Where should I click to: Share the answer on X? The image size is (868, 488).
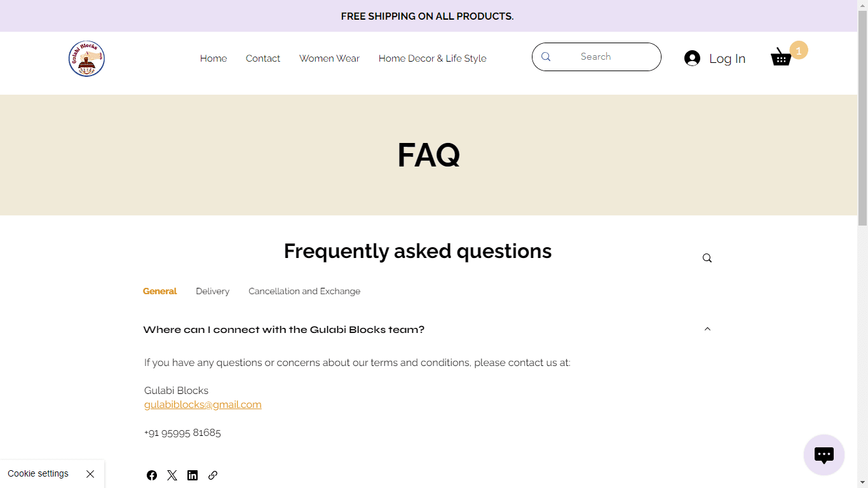[172, 475]
